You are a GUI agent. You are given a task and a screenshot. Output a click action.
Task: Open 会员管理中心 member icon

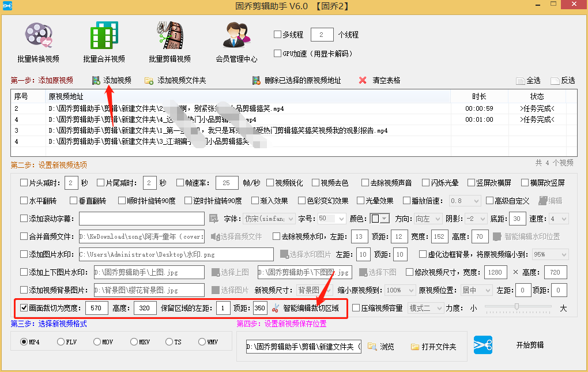[236, 35]
